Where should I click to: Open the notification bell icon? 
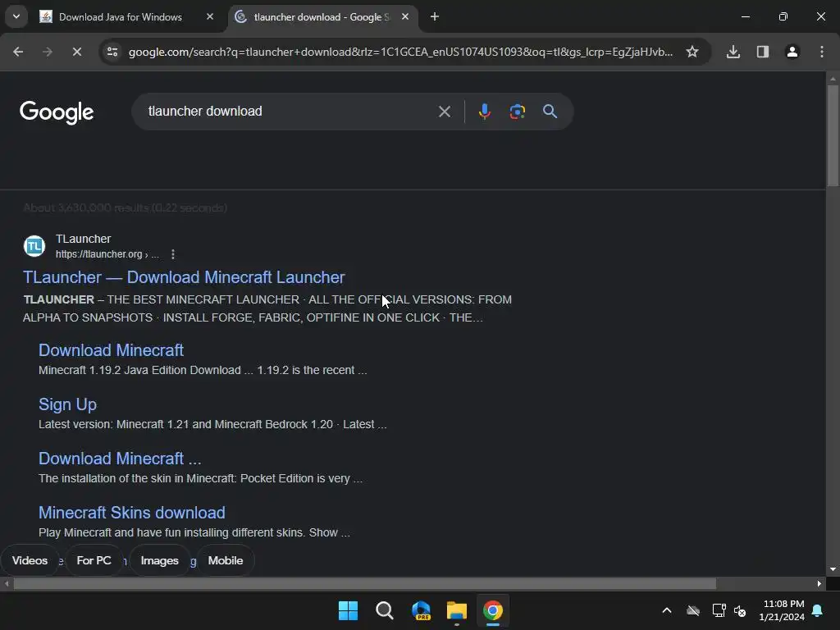[818, 610]
